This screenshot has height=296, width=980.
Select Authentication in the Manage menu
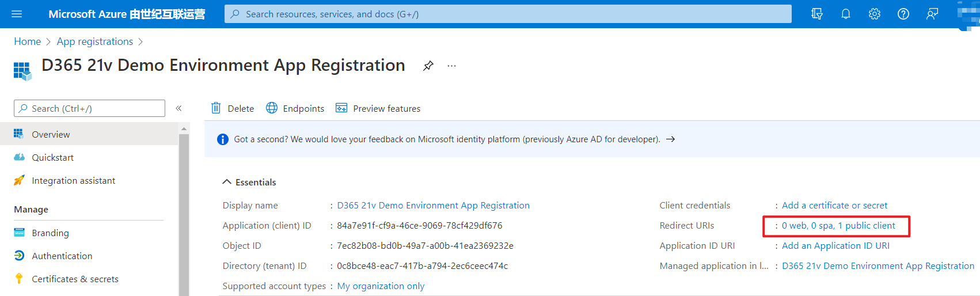pyautogui.click(x=62, y=256)
